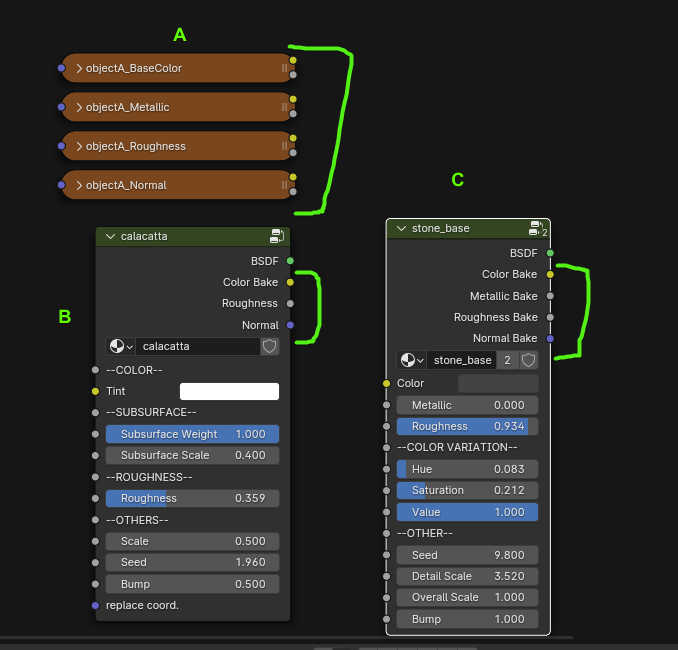Click the calacatta node group icon in its header
Screen dimensions: 678x650
point(277,236)
